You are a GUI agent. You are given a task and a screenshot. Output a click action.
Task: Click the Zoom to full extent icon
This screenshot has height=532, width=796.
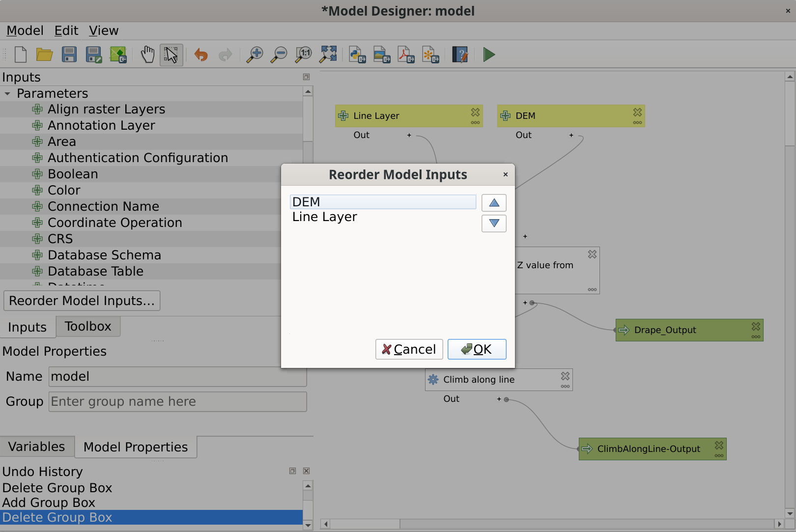coord(328,55)
